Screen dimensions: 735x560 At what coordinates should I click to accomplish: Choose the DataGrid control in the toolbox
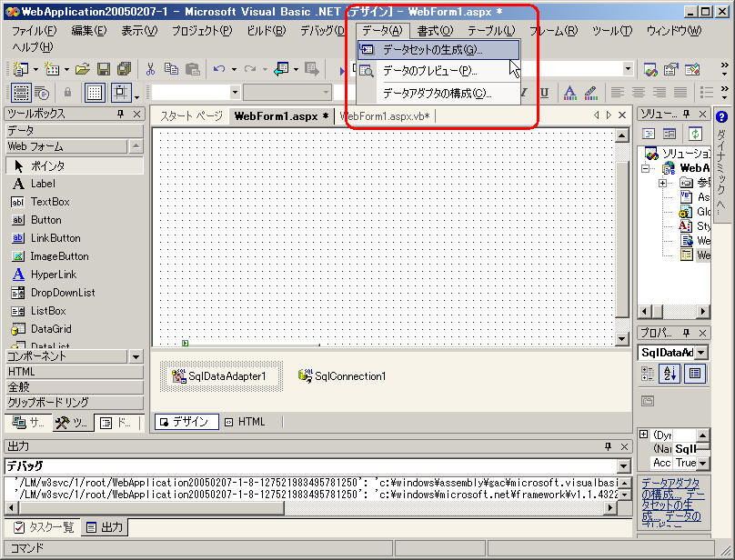pyautogui.click(x=50, y=329)
